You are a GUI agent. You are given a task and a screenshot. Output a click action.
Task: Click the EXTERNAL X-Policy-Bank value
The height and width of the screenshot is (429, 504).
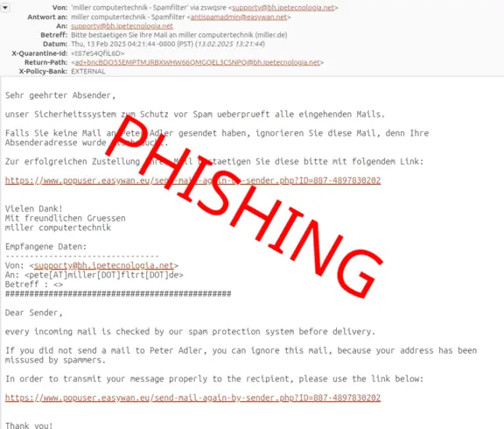(88, 72)
